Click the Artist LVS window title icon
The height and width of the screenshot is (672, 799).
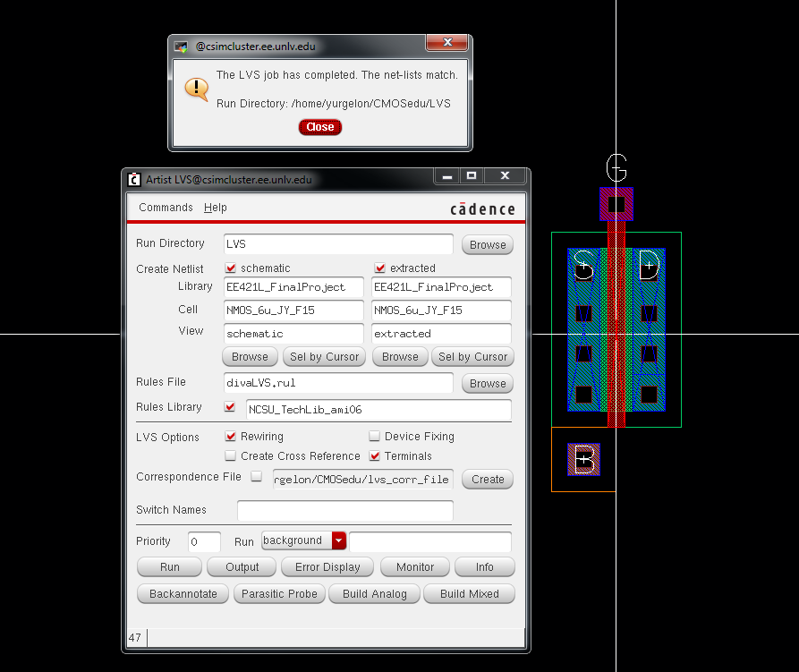tap(134, 179)
